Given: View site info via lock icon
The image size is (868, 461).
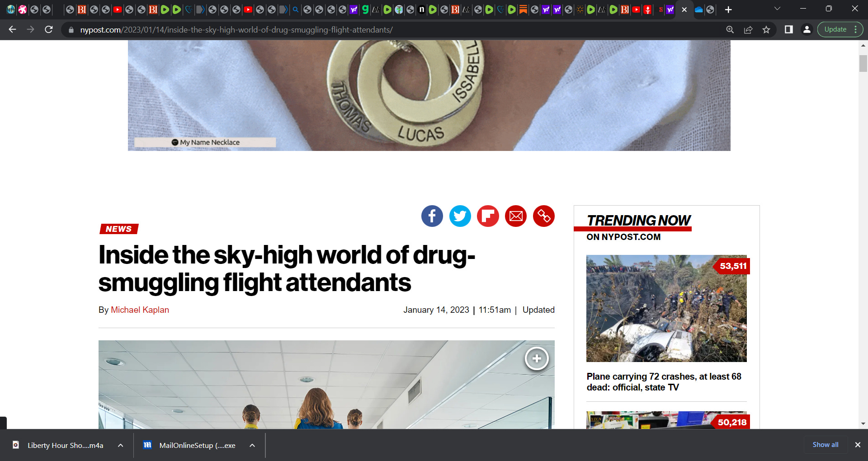Looking at the screenshot, I should click(x=71, y=30).
